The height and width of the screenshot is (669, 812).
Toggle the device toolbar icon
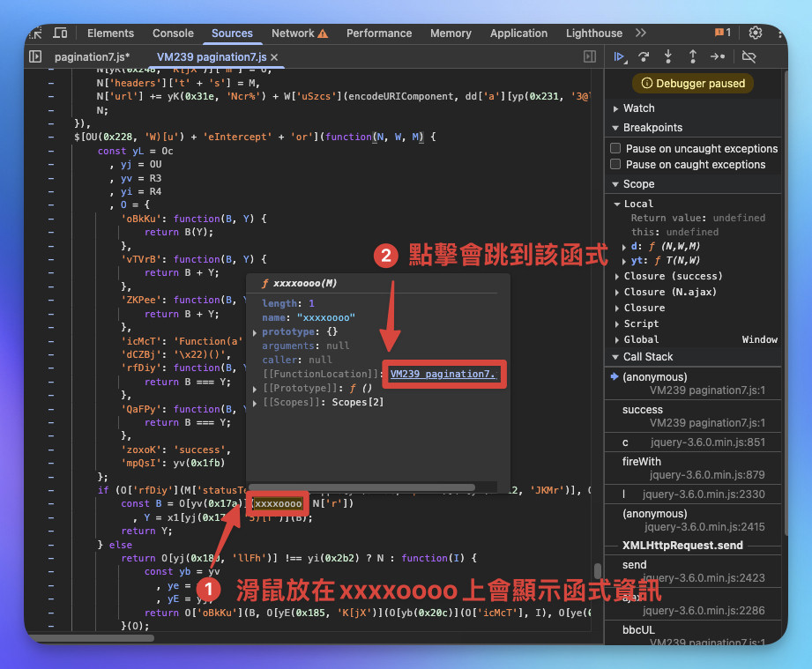pyautogui.click(x=60, y=33)
